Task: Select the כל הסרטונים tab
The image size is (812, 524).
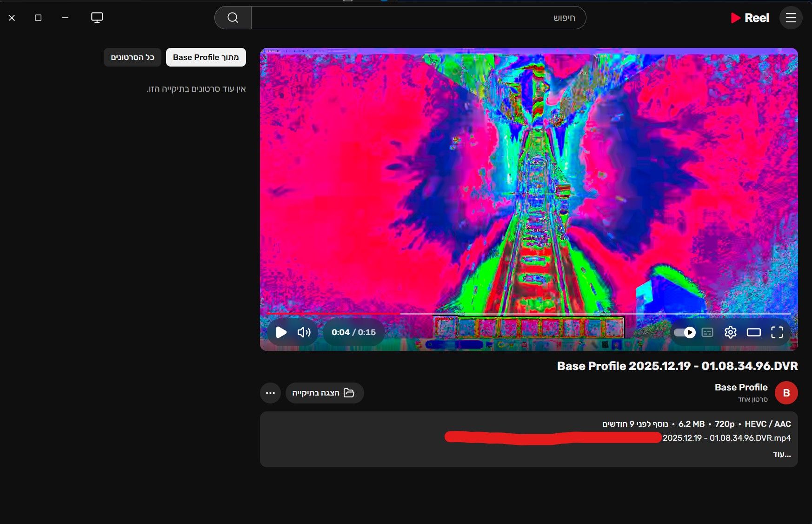Action: click(x=133, y=57)
